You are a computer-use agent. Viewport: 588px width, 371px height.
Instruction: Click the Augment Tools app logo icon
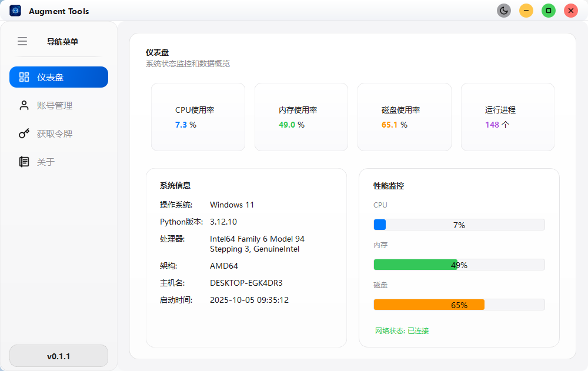coord(15,11)
